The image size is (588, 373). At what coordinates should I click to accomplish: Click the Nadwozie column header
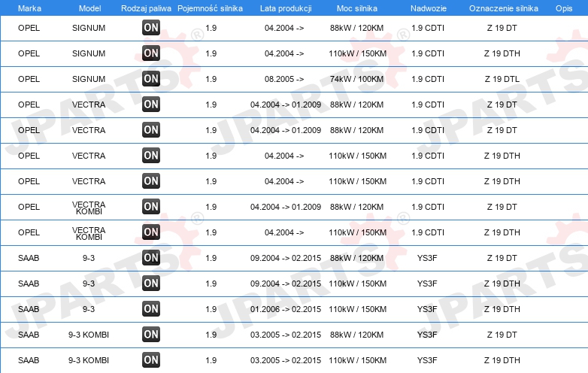pos(429,8)
